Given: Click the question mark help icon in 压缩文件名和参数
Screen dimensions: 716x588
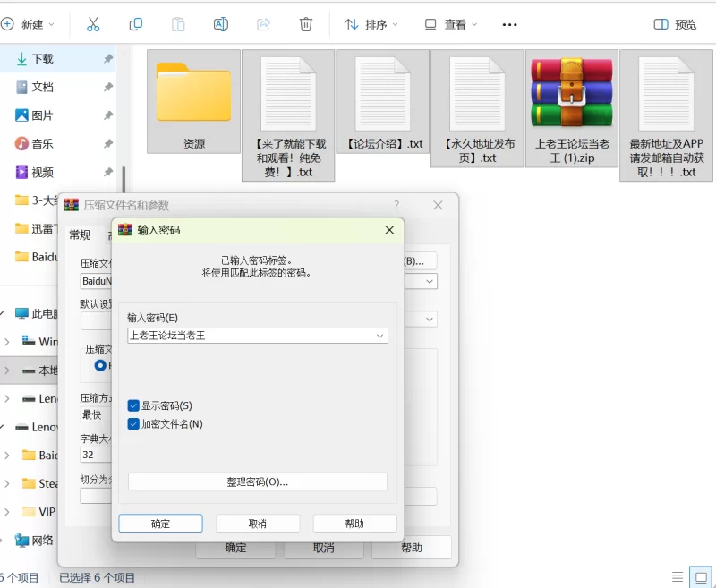Looking at the screenshot, I should (x=396, y=206).
